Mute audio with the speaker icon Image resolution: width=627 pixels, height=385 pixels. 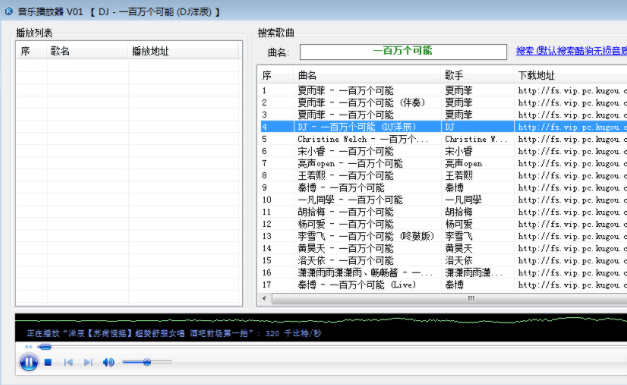coord(108,362)
